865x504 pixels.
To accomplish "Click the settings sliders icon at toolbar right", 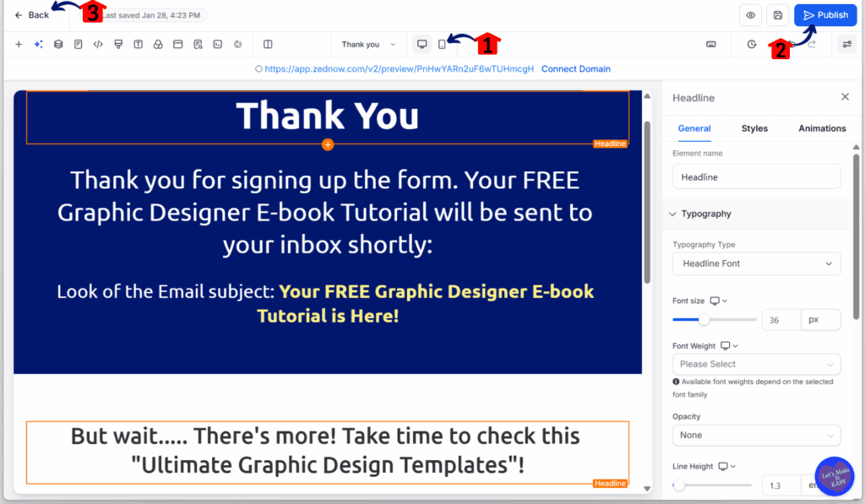I will point(846,44).
